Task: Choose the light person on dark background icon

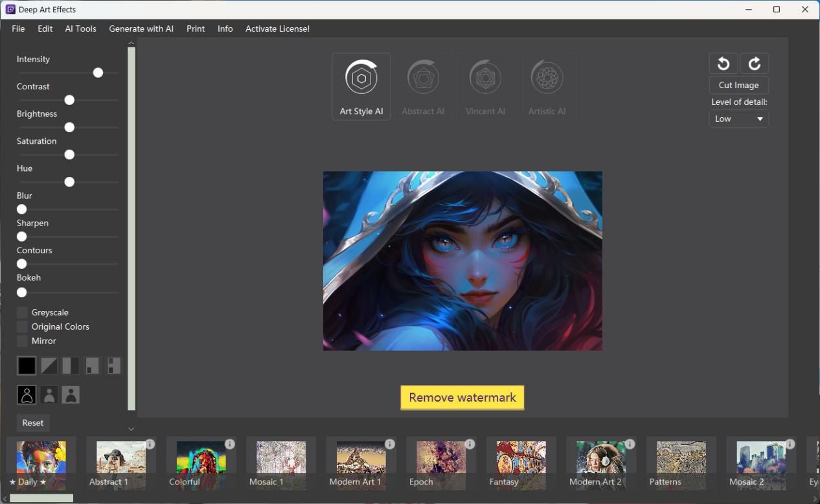Action: (49, 395)
